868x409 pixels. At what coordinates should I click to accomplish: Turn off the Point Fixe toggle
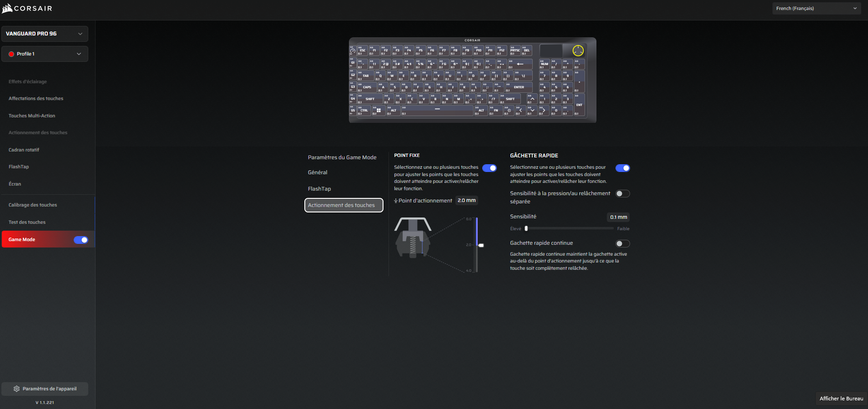pyautogui.click(x=490, y=168)
